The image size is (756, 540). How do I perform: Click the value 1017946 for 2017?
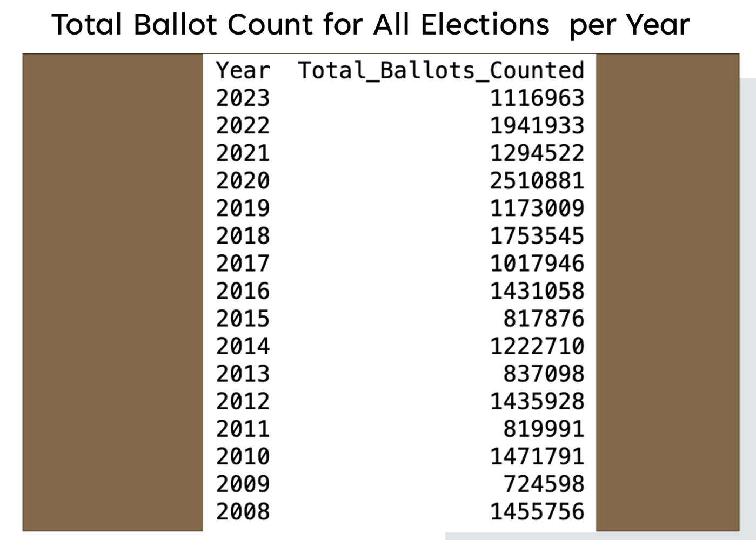point(537,264)
